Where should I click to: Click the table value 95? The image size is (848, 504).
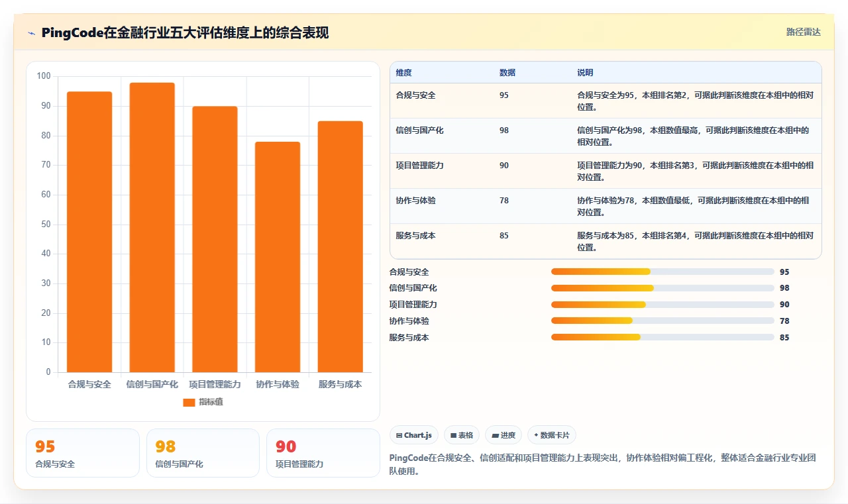504,95
